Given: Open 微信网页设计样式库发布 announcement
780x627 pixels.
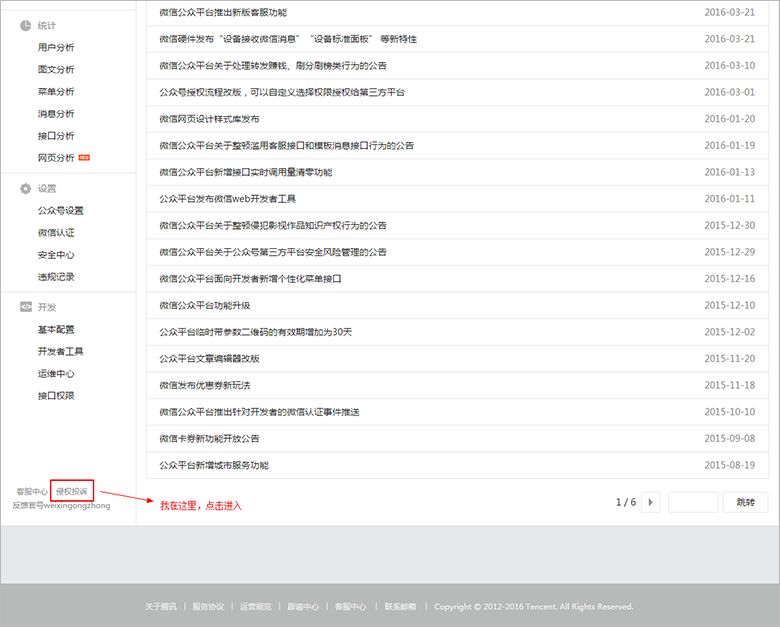Looking at the screenshot, I should [209, 119].
